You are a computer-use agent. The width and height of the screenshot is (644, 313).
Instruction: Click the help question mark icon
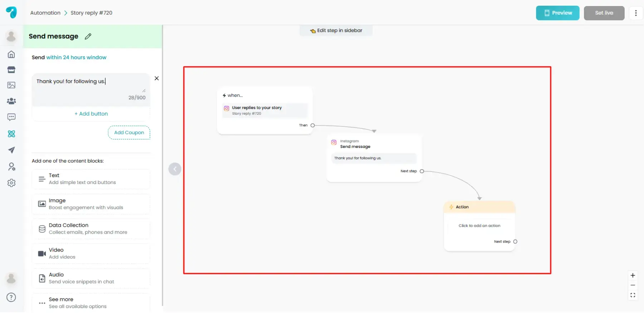(x=11, y=297)
